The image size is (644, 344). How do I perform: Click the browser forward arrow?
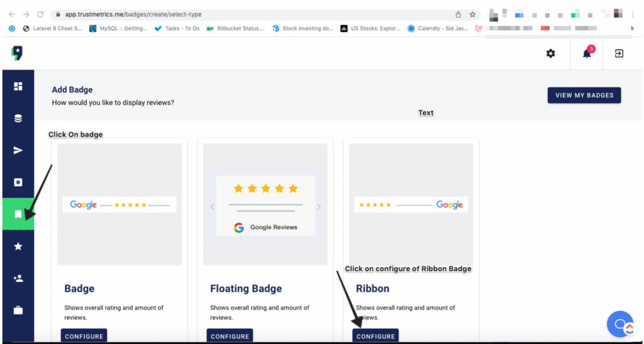pyautogui.click(x=26, y=14)
